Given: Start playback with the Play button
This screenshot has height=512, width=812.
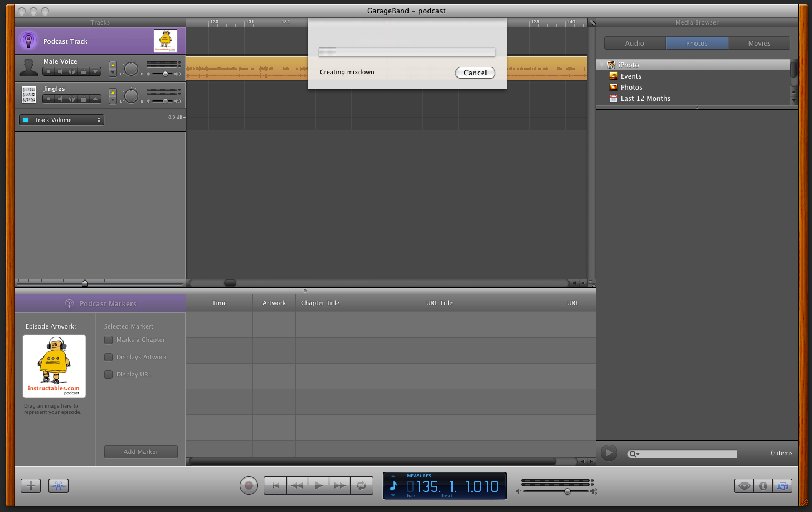Looking at the screenshot, I should (318, 485).
